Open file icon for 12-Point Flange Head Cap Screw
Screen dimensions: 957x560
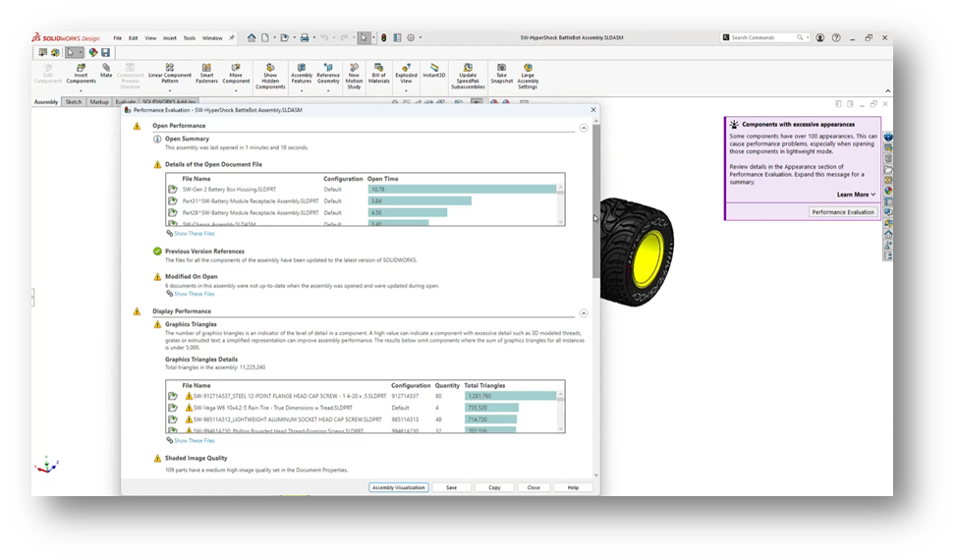coord(173,396)
